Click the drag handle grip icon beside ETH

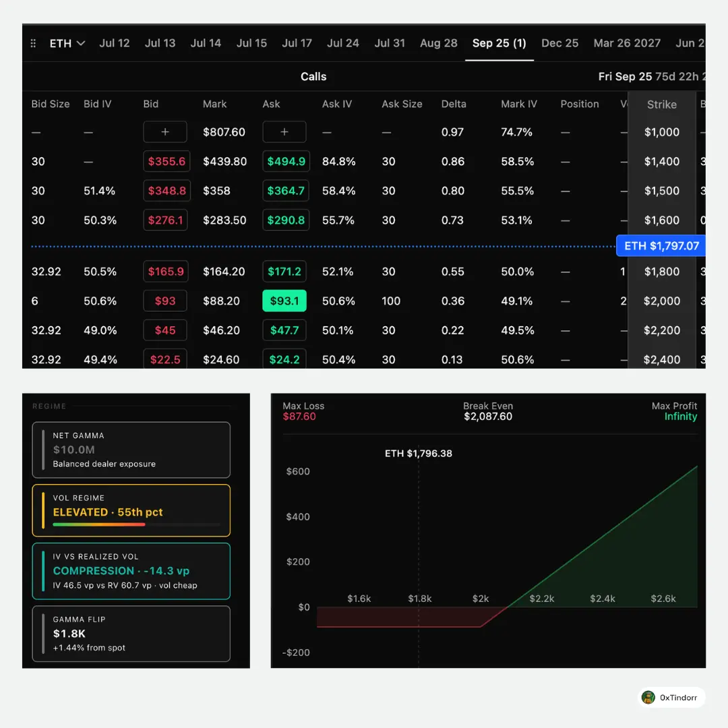pyautogui.click(x=33, y=43)
